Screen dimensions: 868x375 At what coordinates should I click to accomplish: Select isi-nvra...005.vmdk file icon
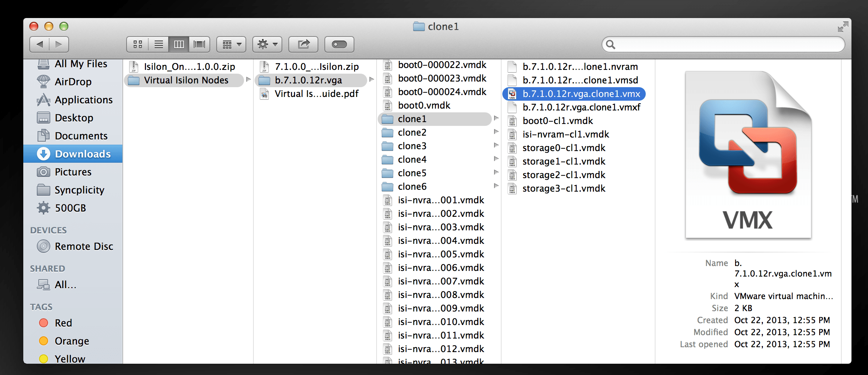pyautogui.click(x=387, y=254)
